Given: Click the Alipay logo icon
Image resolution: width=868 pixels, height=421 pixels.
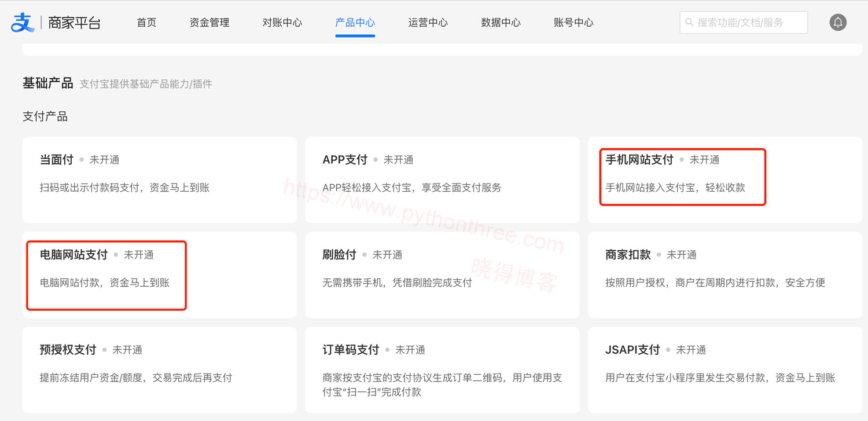Looking at the screenshot, I should [x=22, y=22].
